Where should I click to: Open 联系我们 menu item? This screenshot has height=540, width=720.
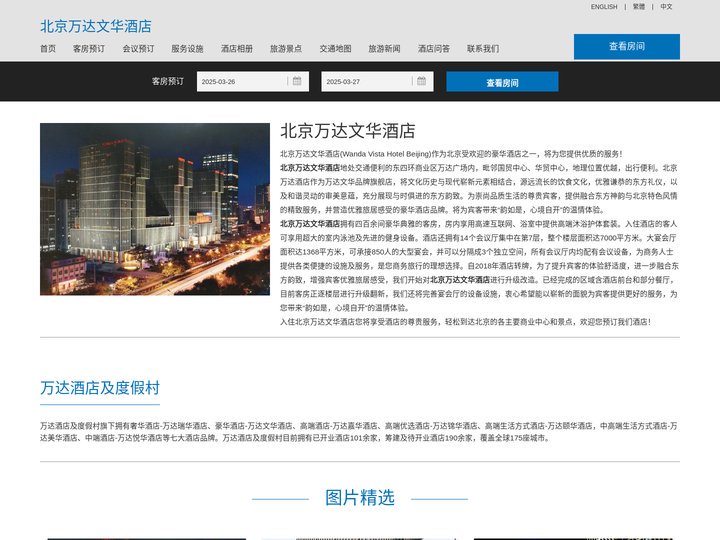(483, 49)
